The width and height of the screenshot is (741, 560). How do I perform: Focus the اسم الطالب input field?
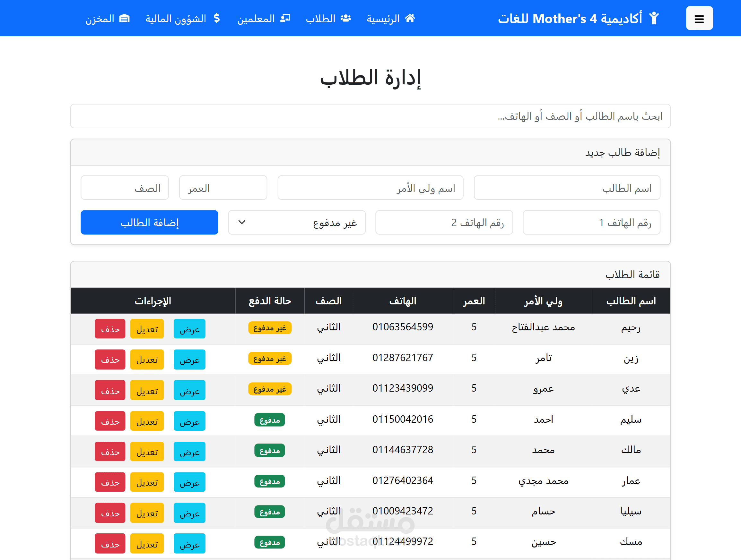coord(567,188)
